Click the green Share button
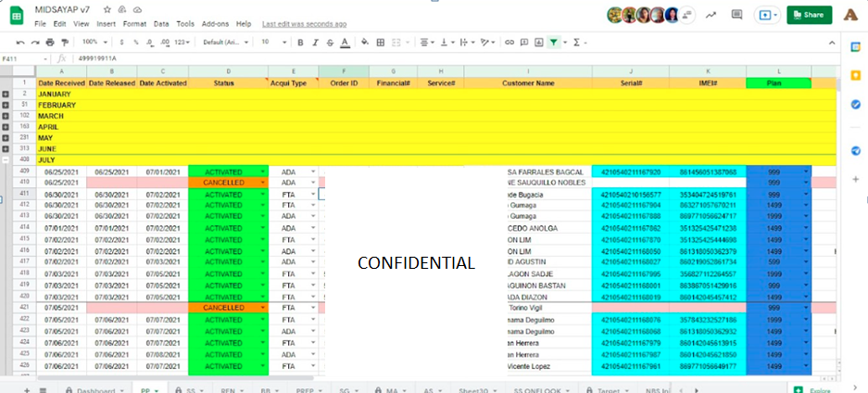Viewport: 868px width, 393px height. pyautogui.click(x=809, y=15)
